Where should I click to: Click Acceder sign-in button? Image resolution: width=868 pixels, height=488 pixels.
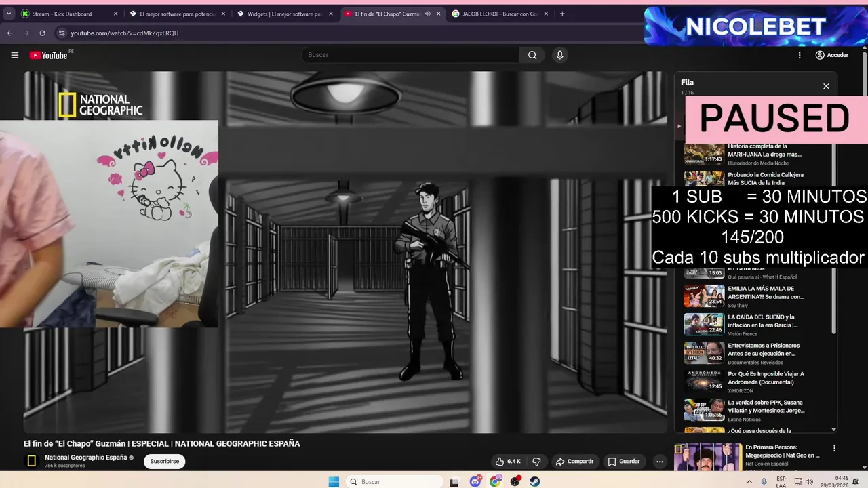point(831,55)
